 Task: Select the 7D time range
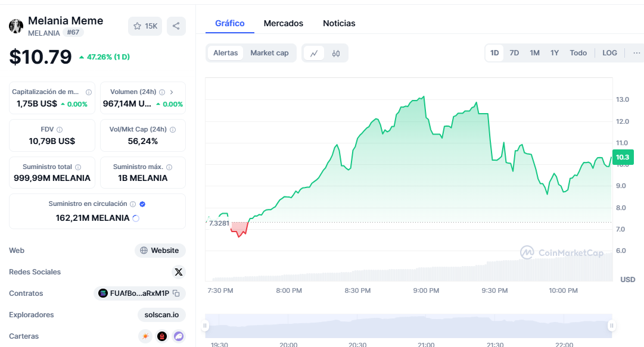click(514, 53)
